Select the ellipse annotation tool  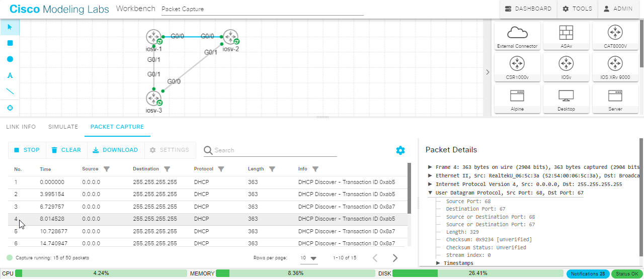10,59
